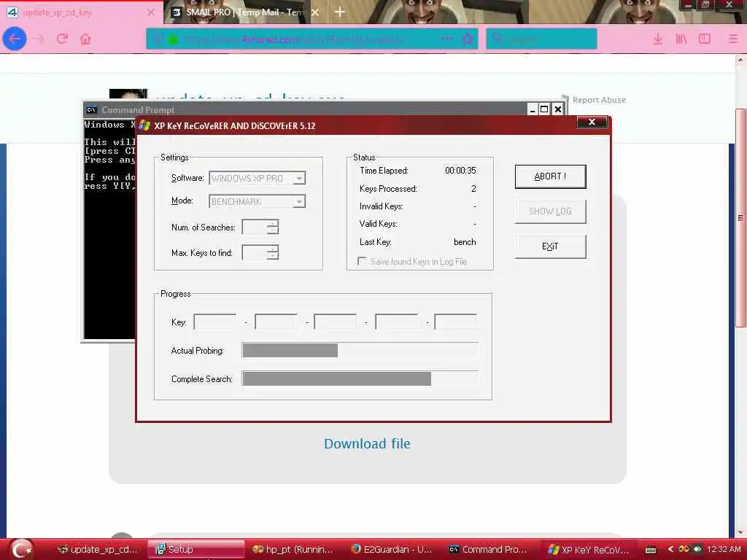Close the SMAIL PRO Temp Mail tab
The image size is (747, 560).
(315, 12)
